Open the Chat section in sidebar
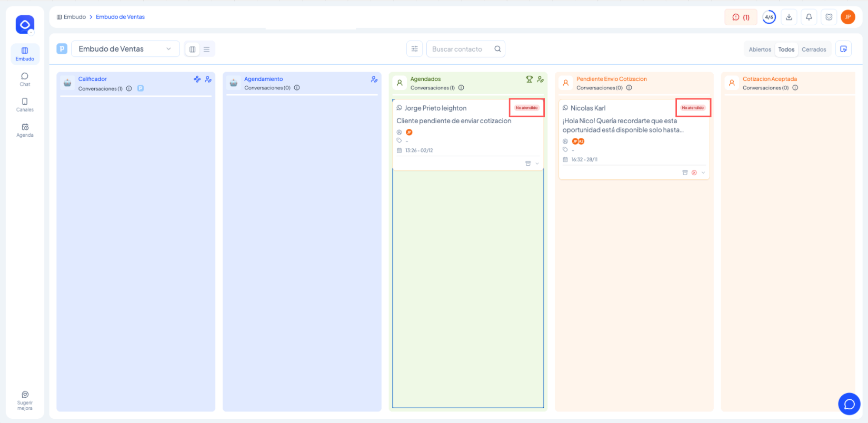 [25, 79]
